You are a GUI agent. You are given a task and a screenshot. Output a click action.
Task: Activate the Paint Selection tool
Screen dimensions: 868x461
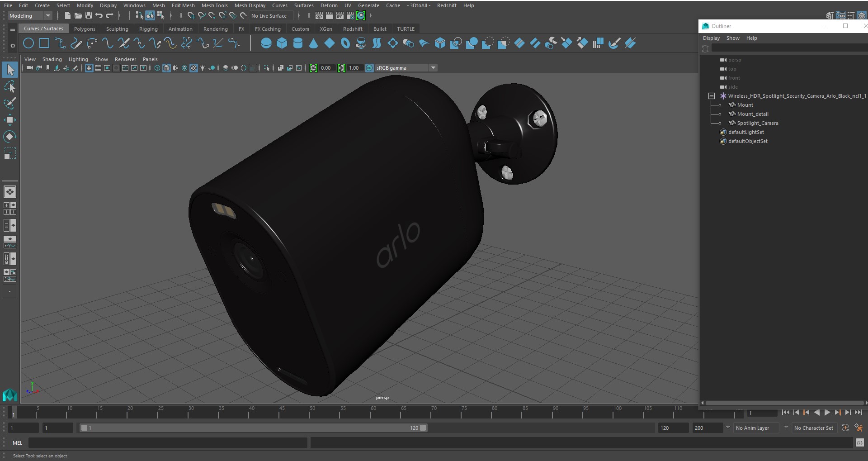[10, 103]
